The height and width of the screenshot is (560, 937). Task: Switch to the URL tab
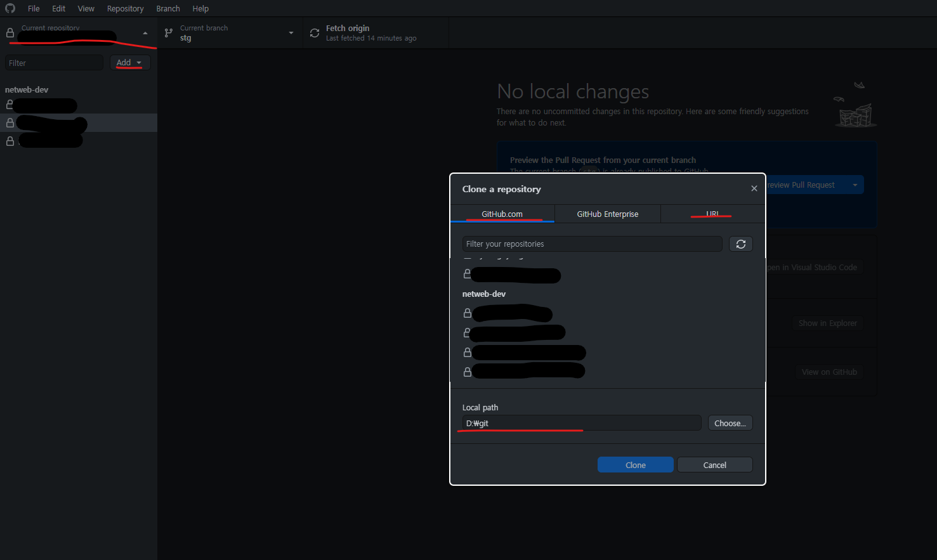pos(713,214)
